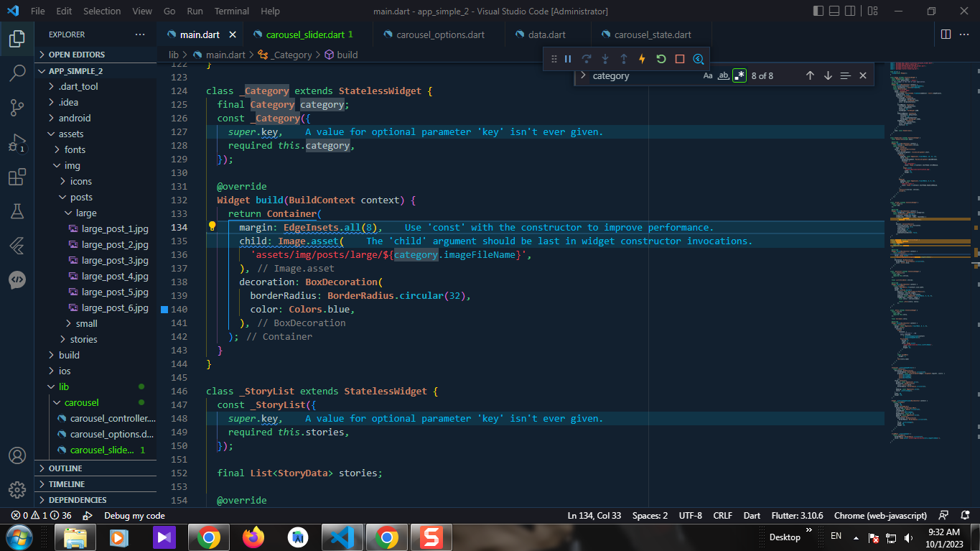The width and height of the screenshot is (980, 551).
Task: Switch to data.dart tab
Action: [547, 34]
